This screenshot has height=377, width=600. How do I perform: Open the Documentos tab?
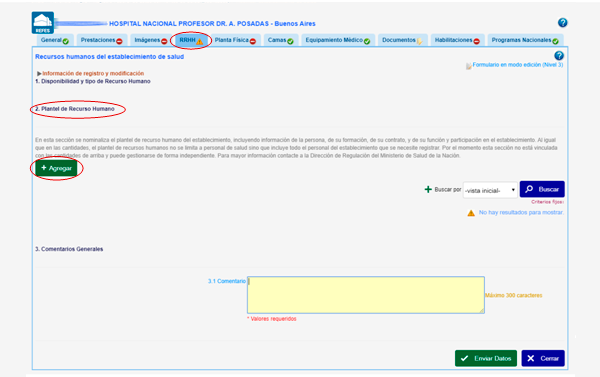click(x=403, y=40)
